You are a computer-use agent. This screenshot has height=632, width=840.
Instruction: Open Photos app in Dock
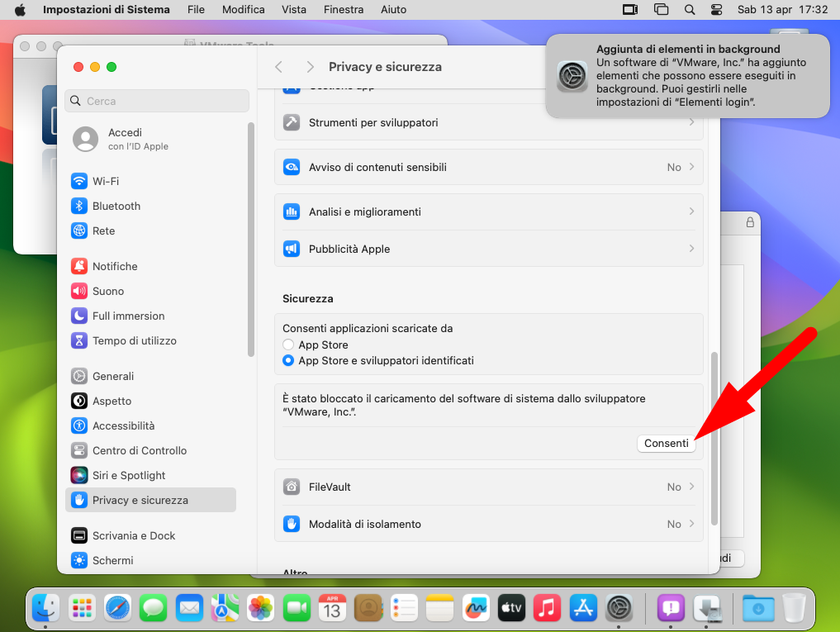(x=261, y=608)
